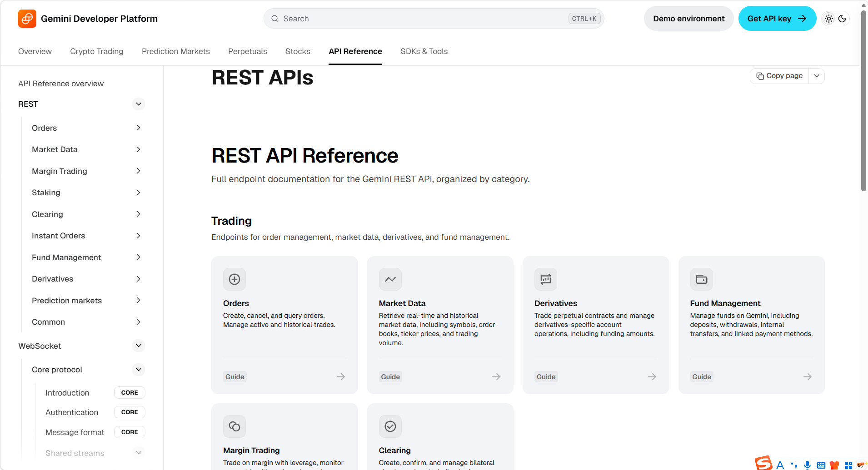Image resolution: width=868 pixels, height=470 pixels.
Task: Click the Guide tag on Orders card
Action: coord(235,377)
